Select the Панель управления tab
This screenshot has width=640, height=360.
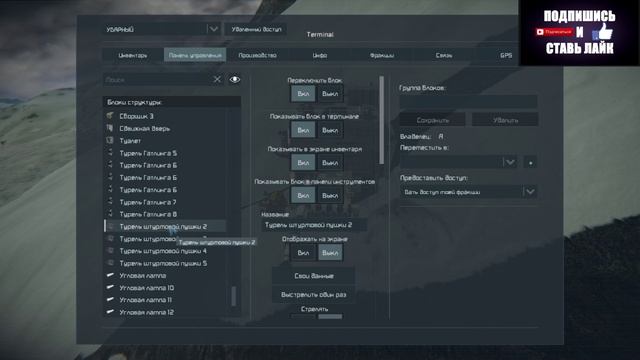coord(195,55)
